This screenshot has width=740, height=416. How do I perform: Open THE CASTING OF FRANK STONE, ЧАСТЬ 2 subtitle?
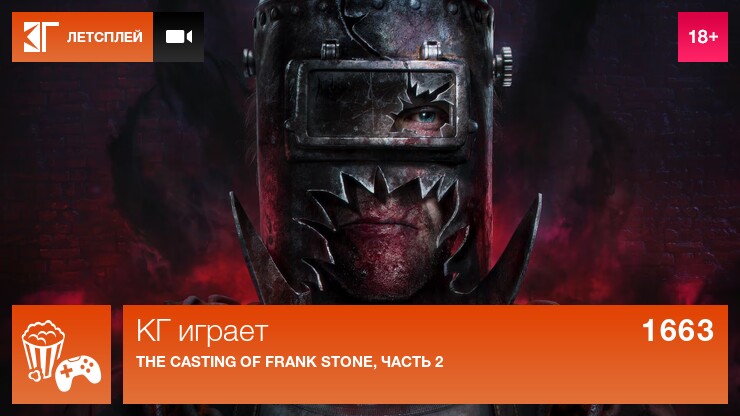pos(290,362)
